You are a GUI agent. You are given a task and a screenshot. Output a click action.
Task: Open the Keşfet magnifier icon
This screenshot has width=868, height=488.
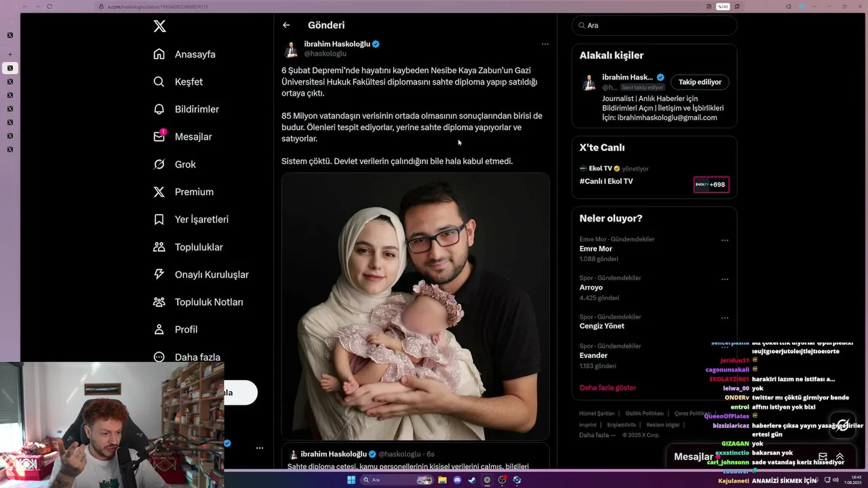pos(159,81)
